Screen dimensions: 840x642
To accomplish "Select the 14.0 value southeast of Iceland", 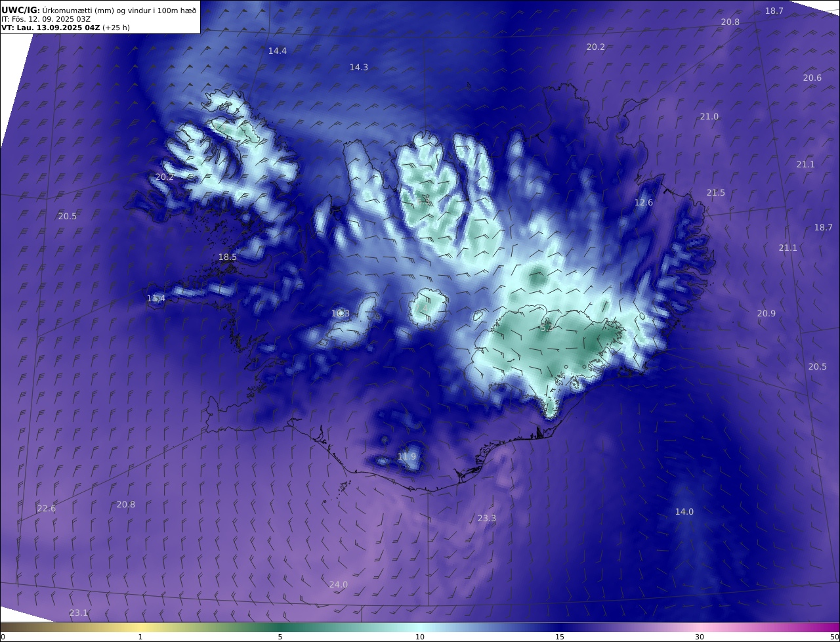I will 684,511.
